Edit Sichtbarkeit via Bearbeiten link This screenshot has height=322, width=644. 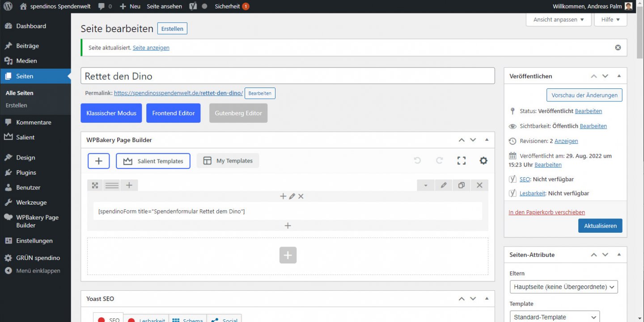point(593,126)
